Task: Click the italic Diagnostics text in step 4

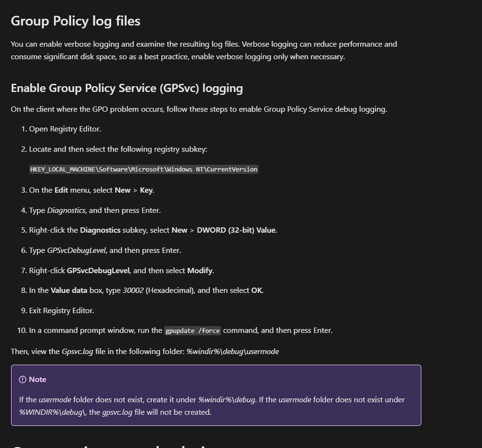Action: [66, 210]
